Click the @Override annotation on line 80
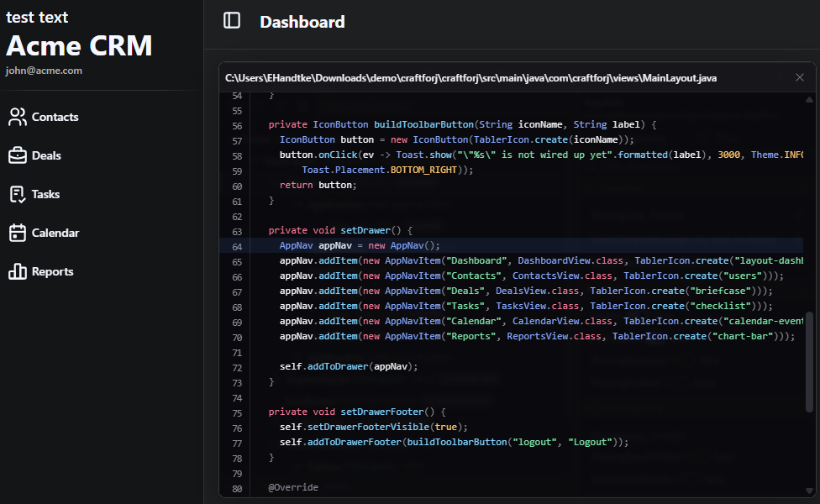The width and height of the screenshot is (820, 504). pyautogui.click(x=293, y=487)
